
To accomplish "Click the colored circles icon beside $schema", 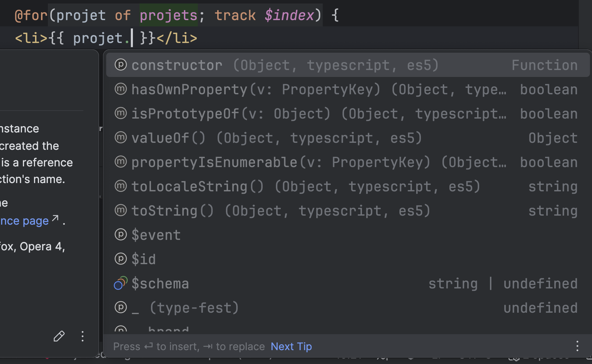I will pos(120,283).
